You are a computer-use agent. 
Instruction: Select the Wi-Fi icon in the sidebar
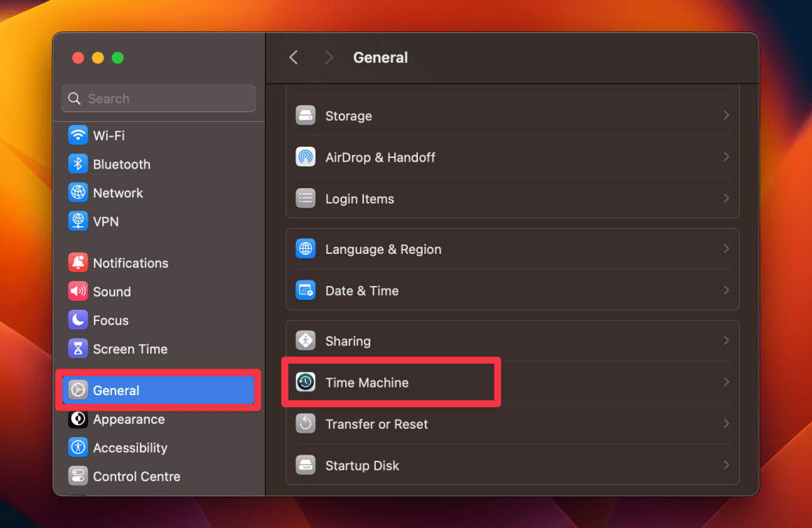[x=78, y=135]
